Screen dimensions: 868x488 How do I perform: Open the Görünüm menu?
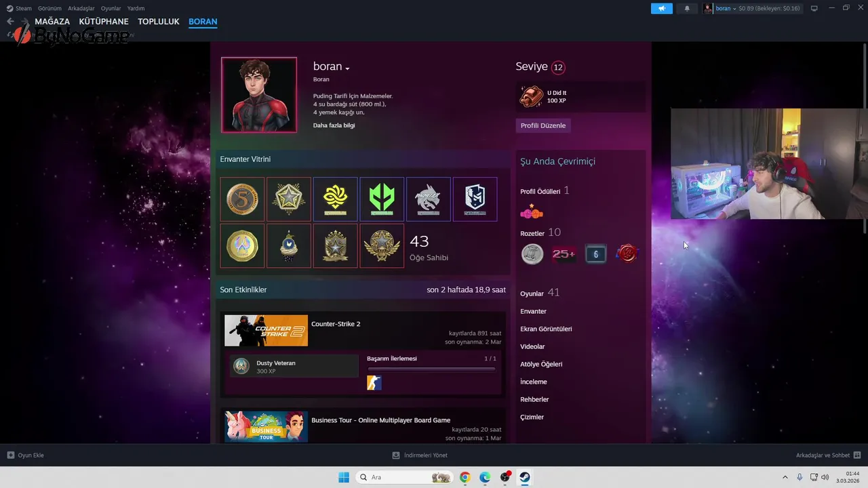click(50, 8)
